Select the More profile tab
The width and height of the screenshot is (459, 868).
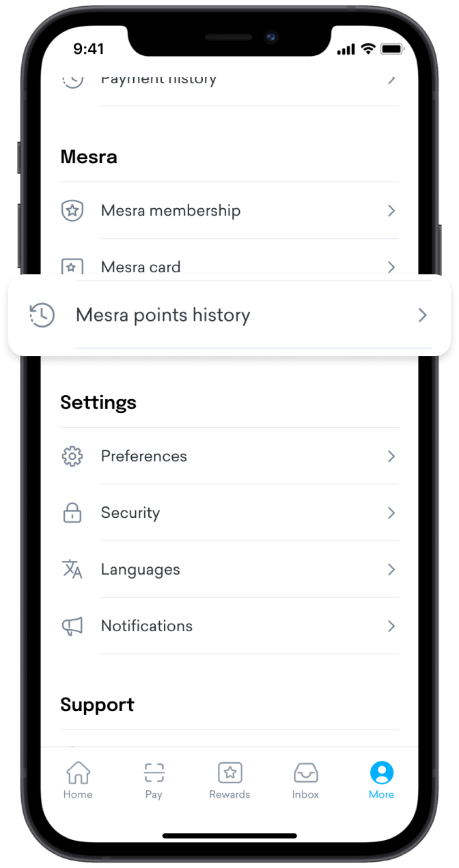click(381, 780)
